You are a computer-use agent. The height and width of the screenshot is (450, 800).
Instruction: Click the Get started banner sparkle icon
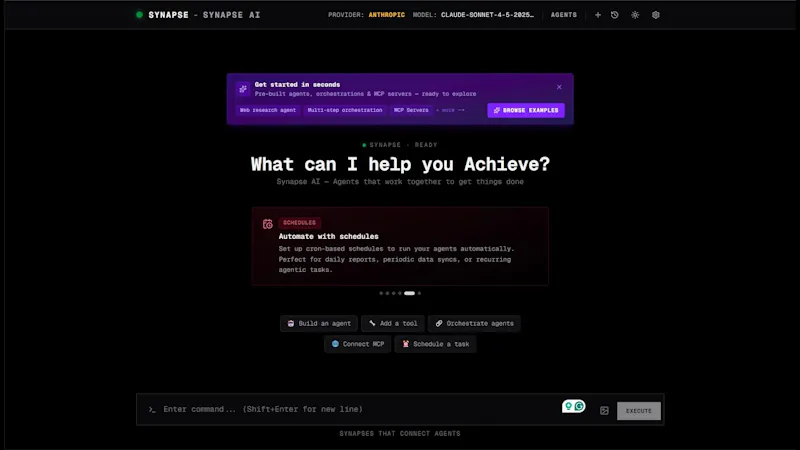click(243, 89)
